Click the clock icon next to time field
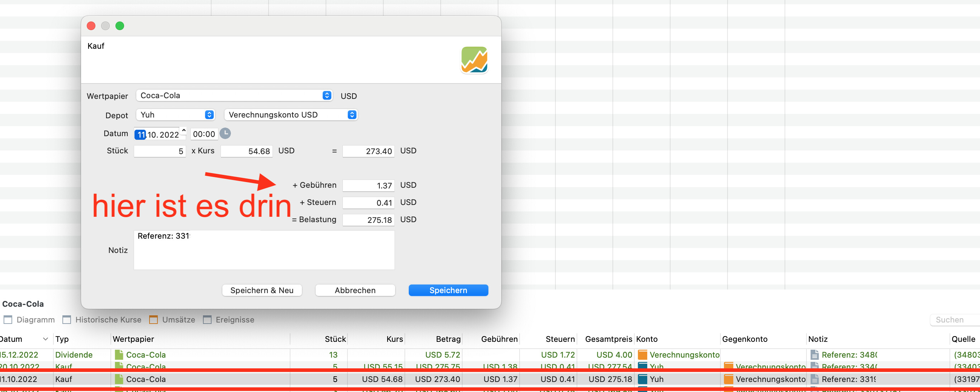The image size is (980, 392). pyautogui.click(x=225, y=133)
